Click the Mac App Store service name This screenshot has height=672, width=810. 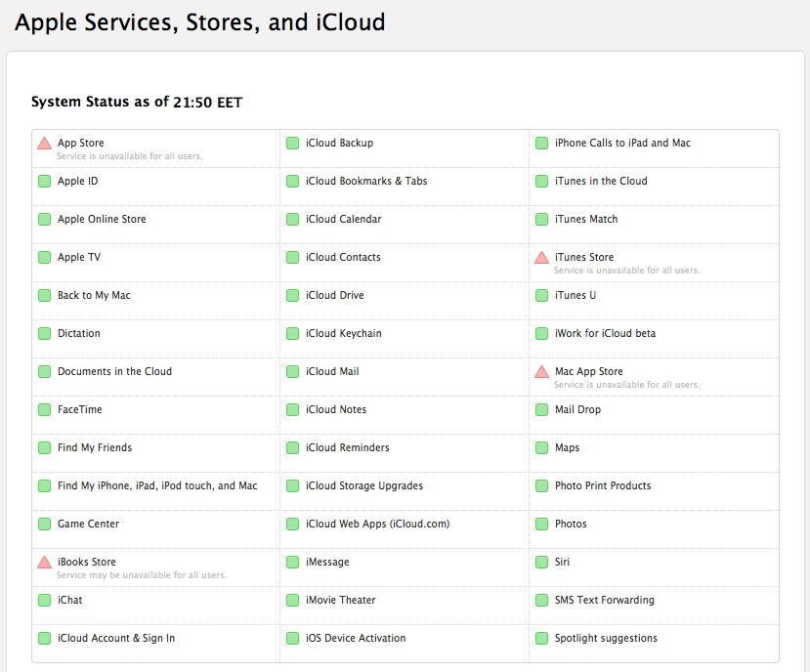[588, 372]
